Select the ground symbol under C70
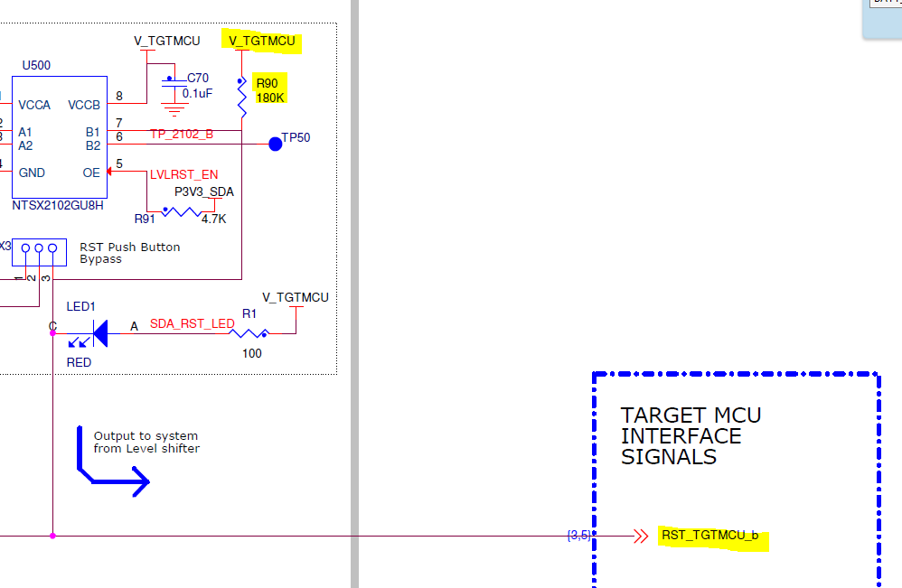The width and height of the screenshot is (902, 588). click(174, 110)
